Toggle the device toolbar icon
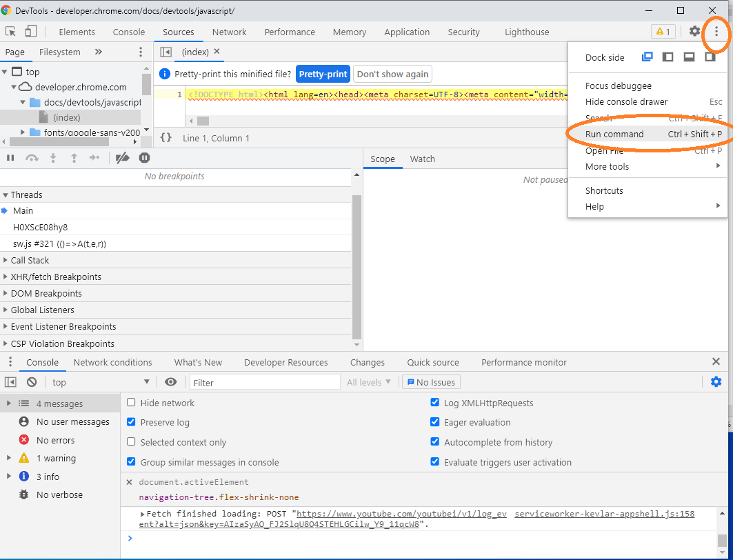 coord(30,32)
